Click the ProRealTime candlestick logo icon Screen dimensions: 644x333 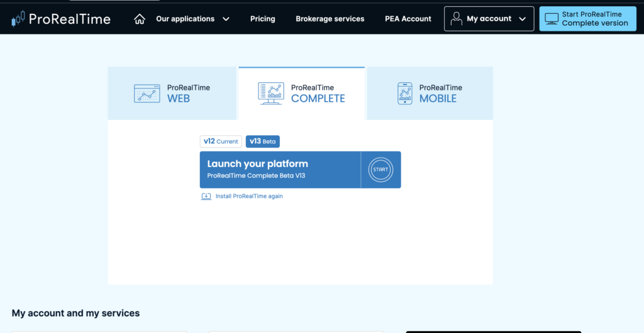(x=18, y=19)
